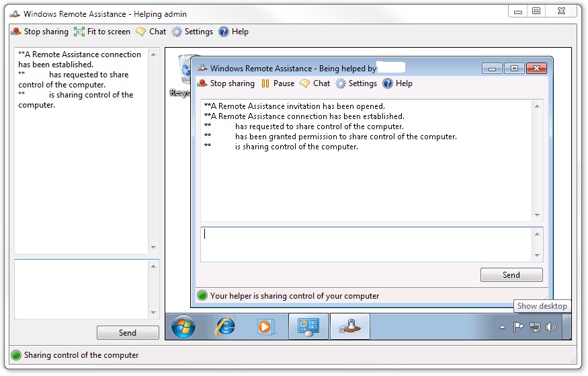Open Chat in the Helping admin toolbar

pos(151,32)
